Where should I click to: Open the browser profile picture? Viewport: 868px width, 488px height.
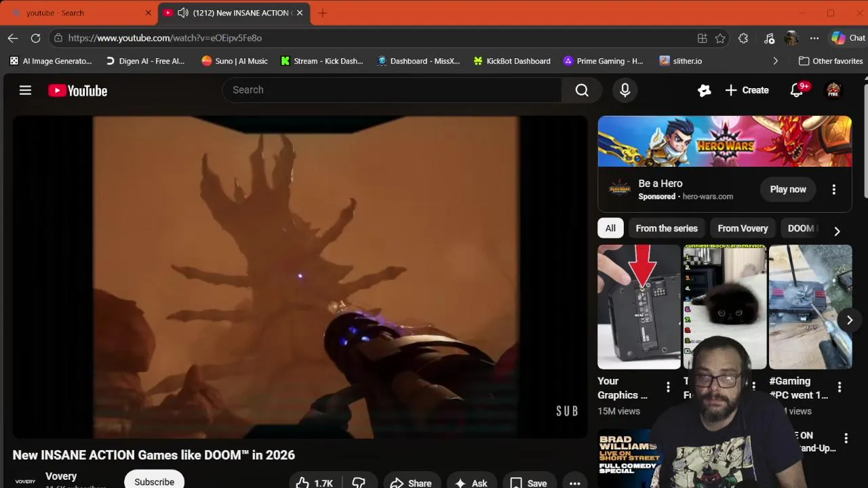click(x=791, y=38)
